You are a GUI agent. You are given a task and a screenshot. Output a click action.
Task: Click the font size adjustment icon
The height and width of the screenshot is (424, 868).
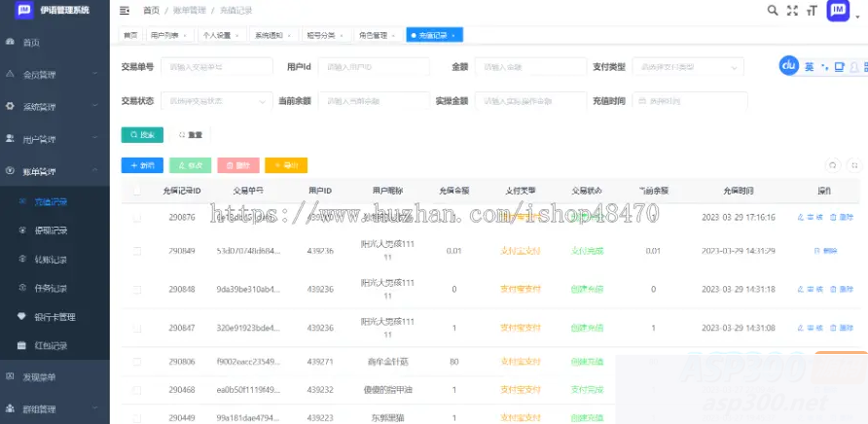click(x=811, y=11)
